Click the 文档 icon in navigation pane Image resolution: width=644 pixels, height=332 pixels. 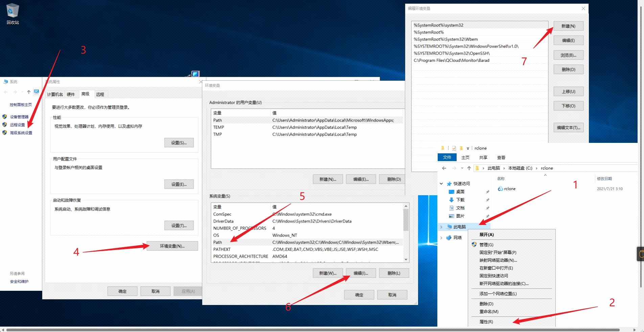pyautogui.click(x=451, y=208)
